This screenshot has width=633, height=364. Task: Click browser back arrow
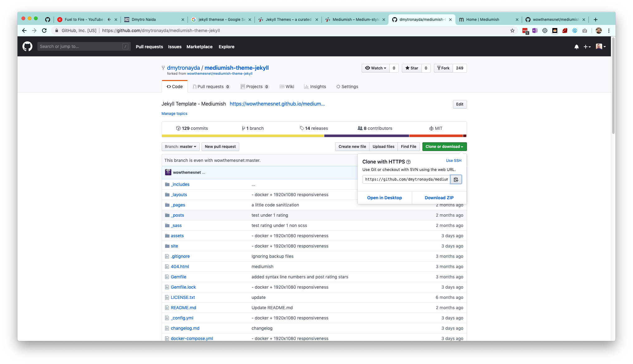(24, 31)
